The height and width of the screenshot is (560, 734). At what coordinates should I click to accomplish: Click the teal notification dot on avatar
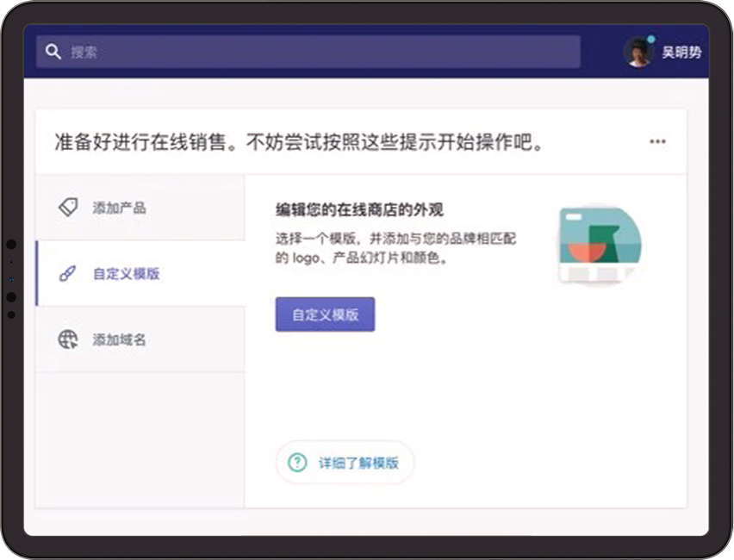pos(651,40)
